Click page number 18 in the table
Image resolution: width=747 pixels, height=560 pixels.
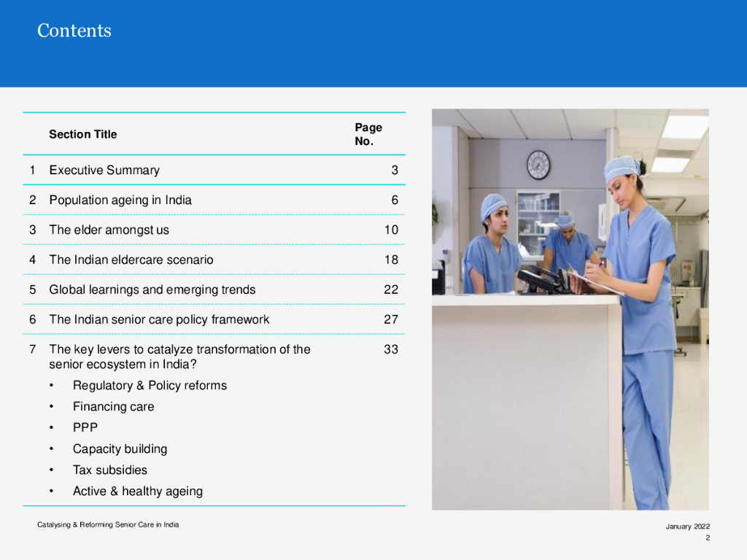[x=391, y=260]
